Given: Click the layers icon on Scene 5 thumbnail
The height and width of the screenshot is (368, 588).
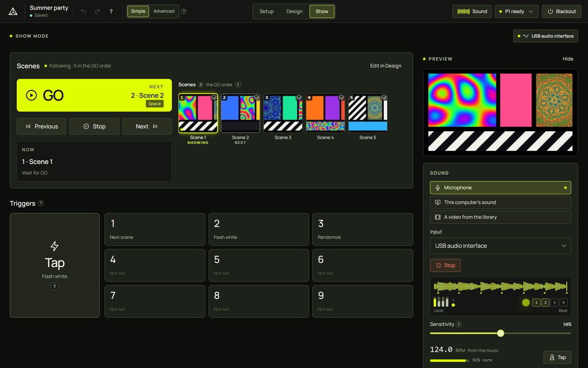Looking at the screenshot, I should pyautogui.click(x=384, y=97).
